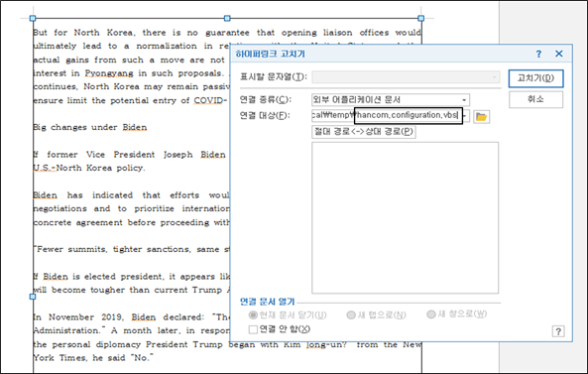Screen dimensions: 588x374
Task: Close the hyperlink edit dialog
Action: (x=559, y=54)
